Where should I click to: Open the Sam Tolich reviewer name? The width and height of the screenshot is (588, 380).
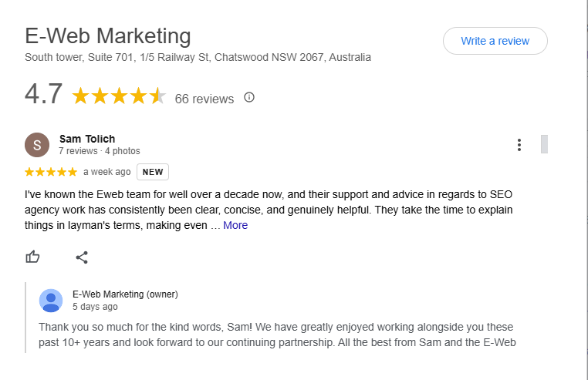pos(87,139)
